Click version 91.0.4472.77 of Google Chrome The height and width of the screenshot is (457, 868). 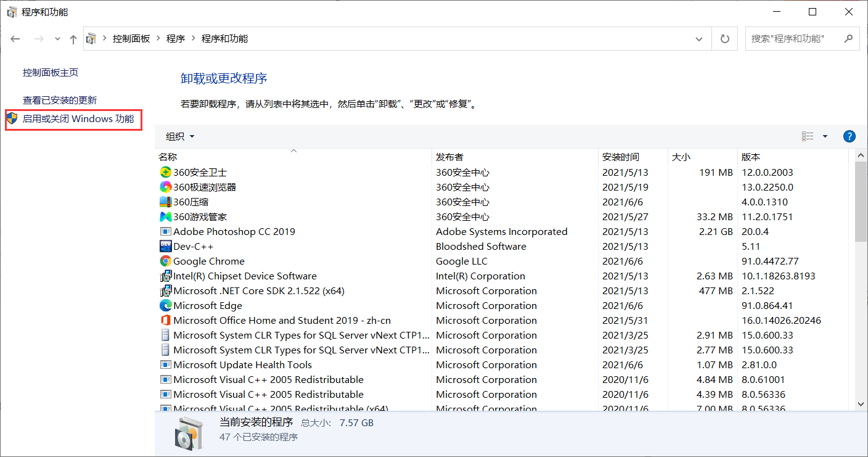tap(770, 261)
